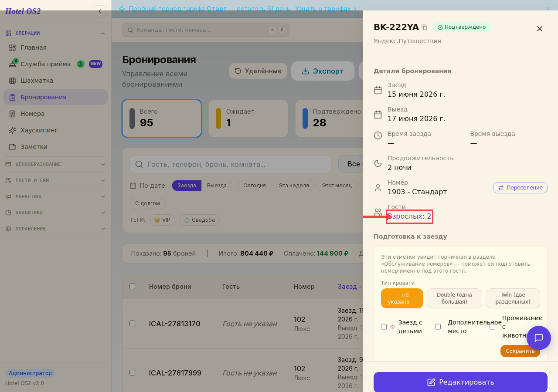Open Взрослых: 2 guests link

point(409,216)
